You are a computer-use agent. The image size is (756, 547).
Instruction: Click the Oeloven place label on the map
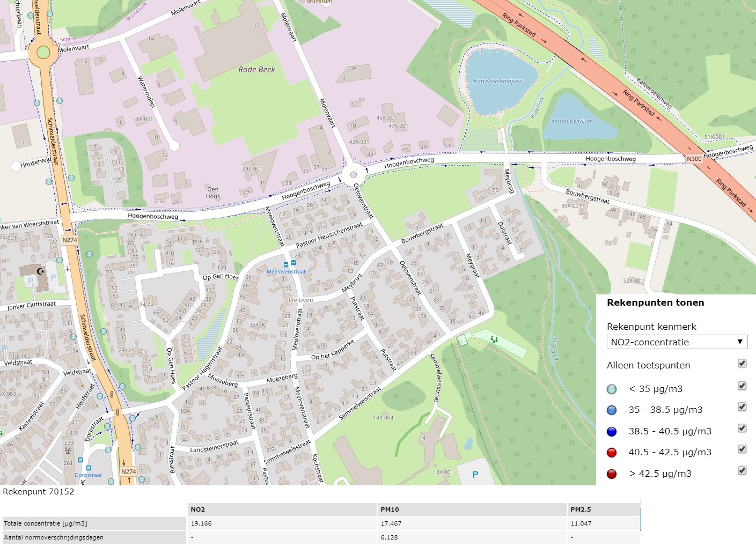coord(301,300)
